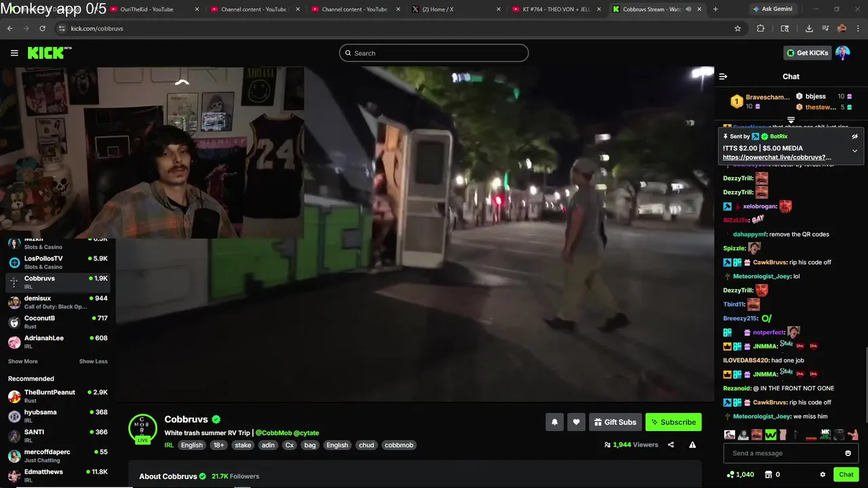Hide the pinned BotRix message
The image size is (868, 488).
[854, 136]
